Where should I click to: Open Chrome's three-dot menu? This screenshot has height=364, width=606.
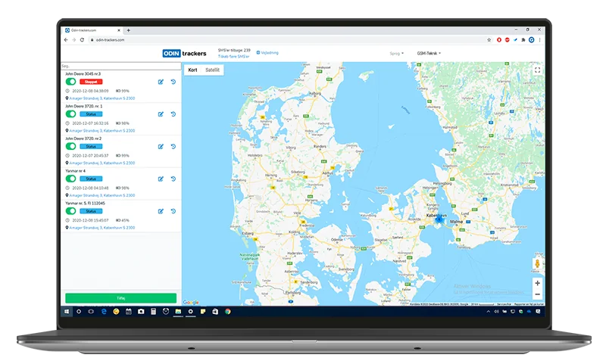tap(539, 40)
